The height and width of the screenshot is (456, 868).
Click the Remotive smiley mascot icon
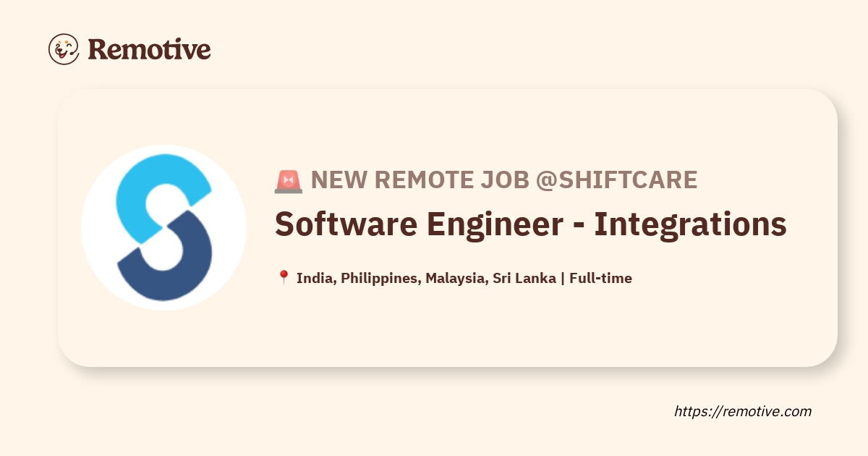pos(64,48)
